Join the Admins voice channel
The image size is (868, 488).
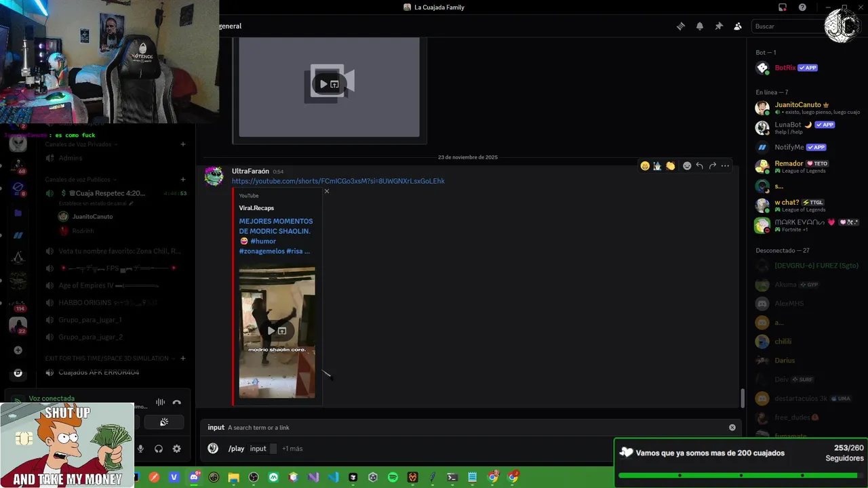(x=115, y=158)
